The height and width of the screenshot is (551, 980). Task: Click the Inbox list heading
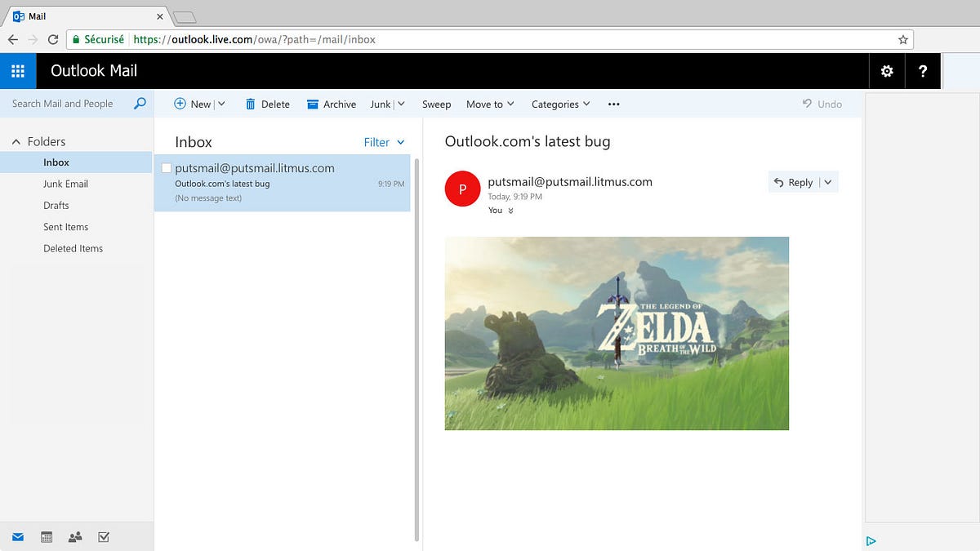click(194, 142)
